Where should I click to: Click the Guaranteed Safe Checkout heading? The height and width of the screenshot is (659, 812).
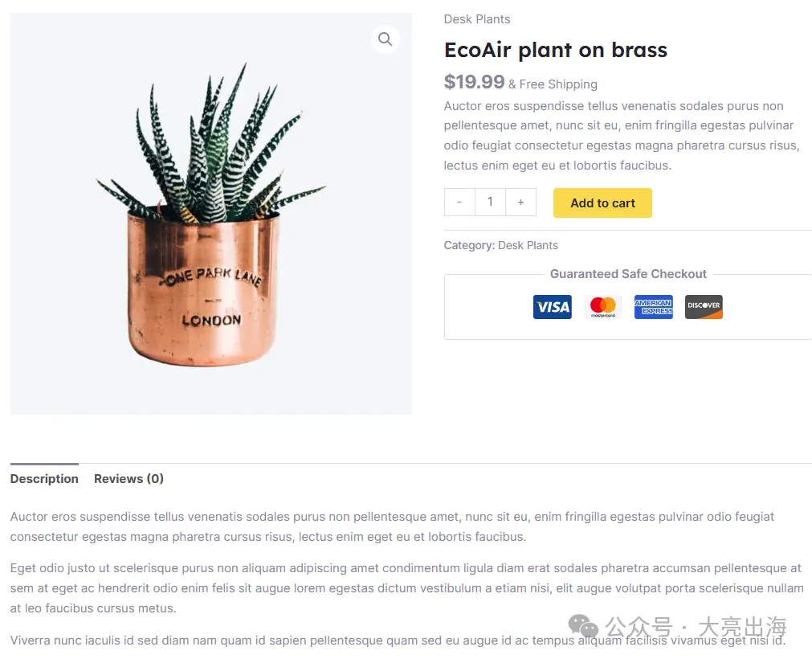[628, 273]
